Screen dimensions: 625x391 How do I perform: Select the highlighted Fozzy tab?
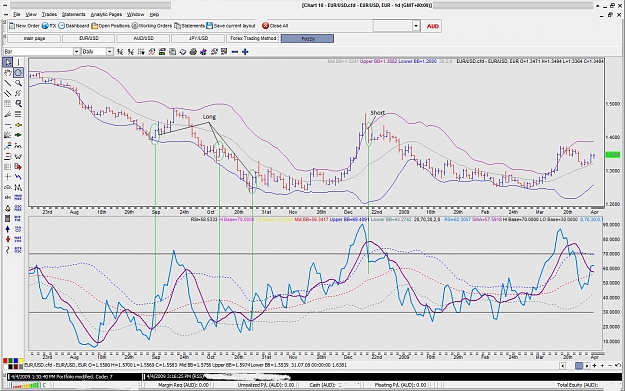tap(307, 39)
